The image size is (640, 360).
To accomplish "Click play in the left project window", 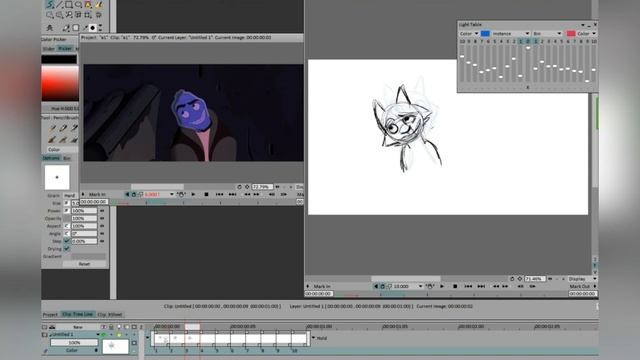I will (x=193, y=194).
